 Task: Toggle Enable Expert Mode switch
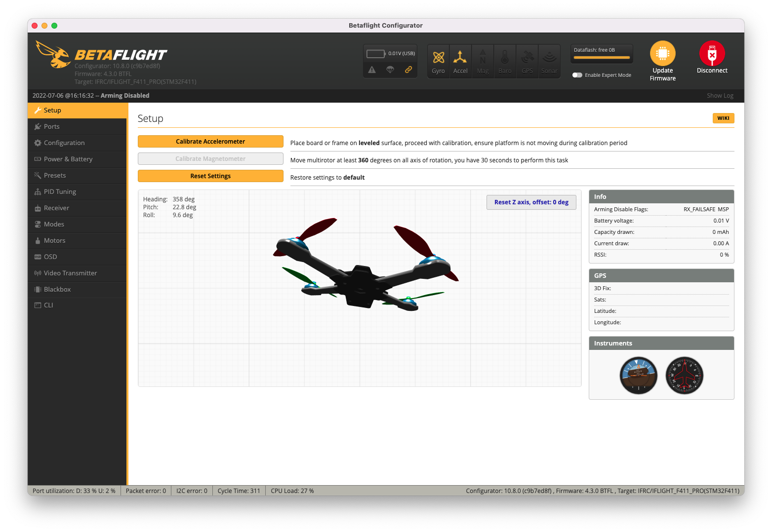click(577, 75)
